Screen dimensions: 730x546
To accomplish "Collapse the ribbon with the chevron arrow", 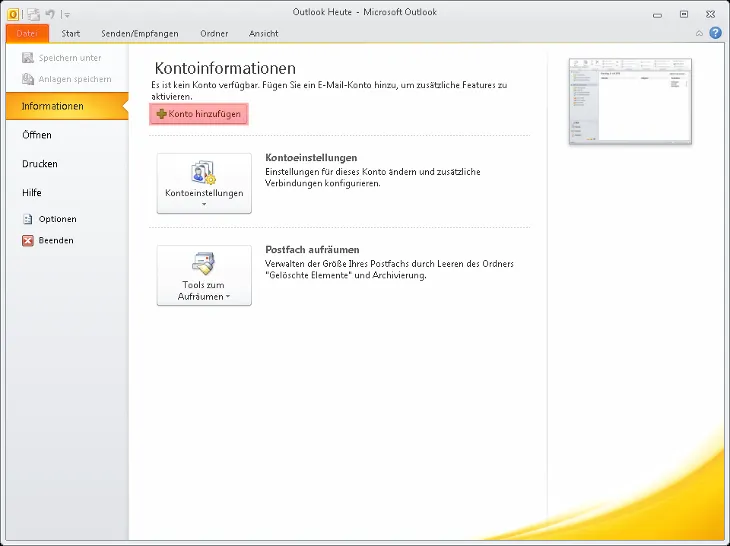I will click(700, 33).
